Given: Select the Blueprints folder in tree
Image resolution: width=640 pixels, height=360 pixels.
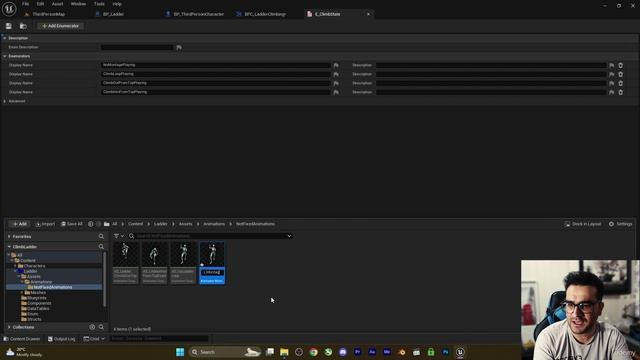Looking at the screenshot, I should coord(36,298).
